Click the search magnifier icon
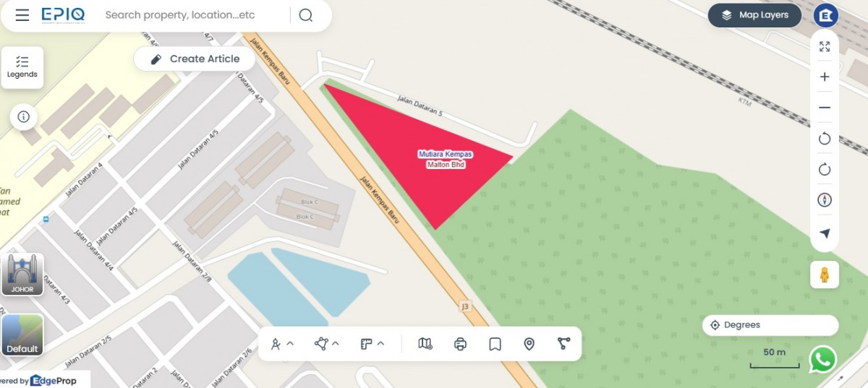The height and width of the screenshot is (388, 868). [306, 15]
